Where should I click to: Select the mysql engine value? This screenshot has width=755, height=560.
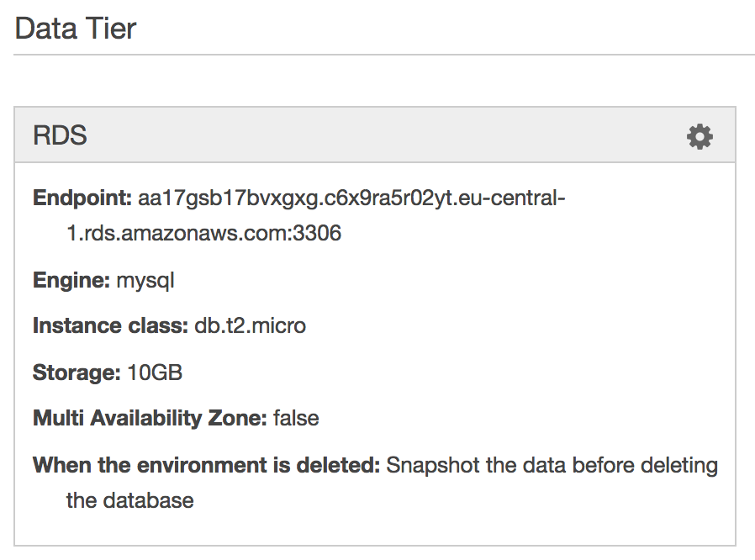(145, 281)
